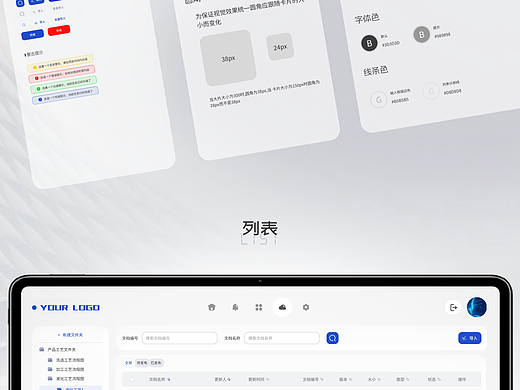Select the 全部 filter tab
Screen dimensions: 520x390
[x=128, y=363]
